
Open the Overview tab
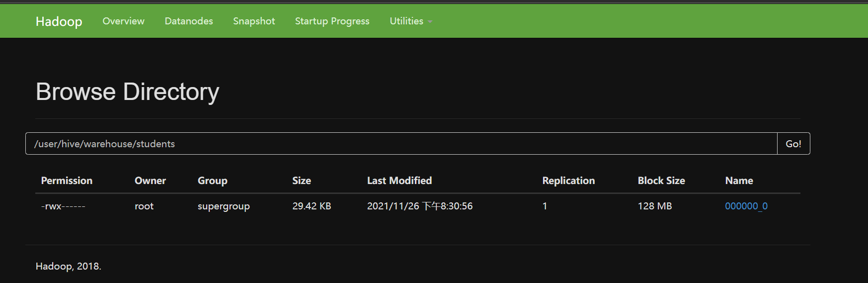[123, 21]
